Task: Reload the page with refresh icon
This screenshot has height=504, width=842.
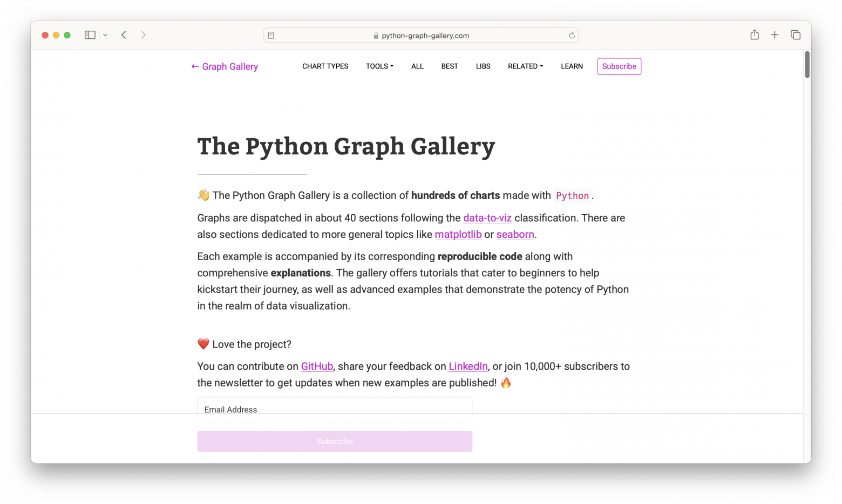Action: coord(572,36)
